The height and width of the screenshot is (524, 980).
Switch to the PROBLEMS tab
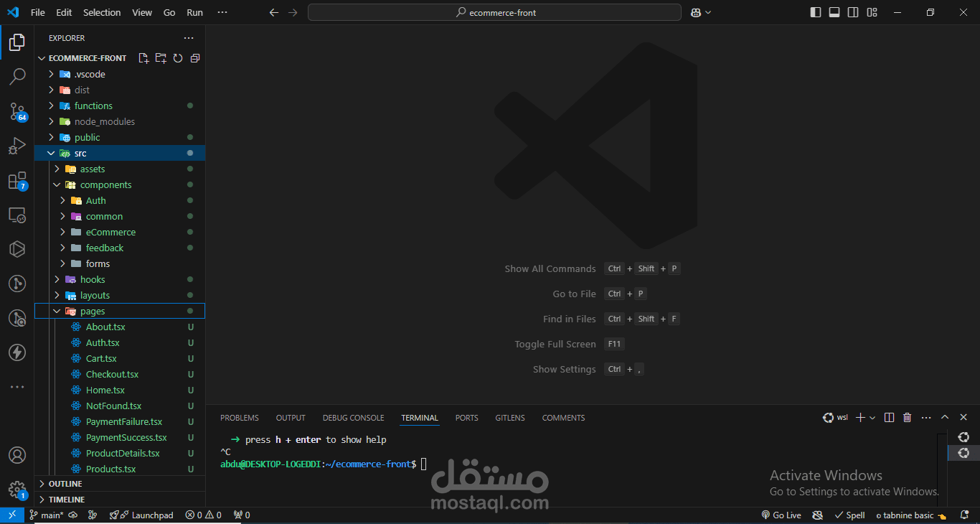(240, 418)
